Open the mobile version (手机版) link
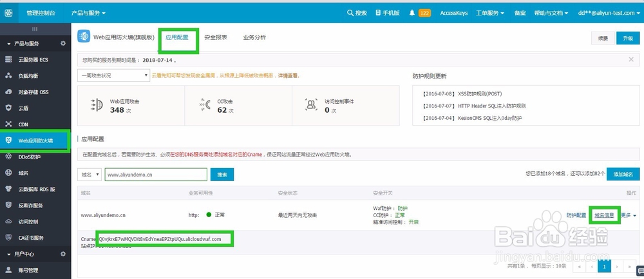 click(387, 13)
